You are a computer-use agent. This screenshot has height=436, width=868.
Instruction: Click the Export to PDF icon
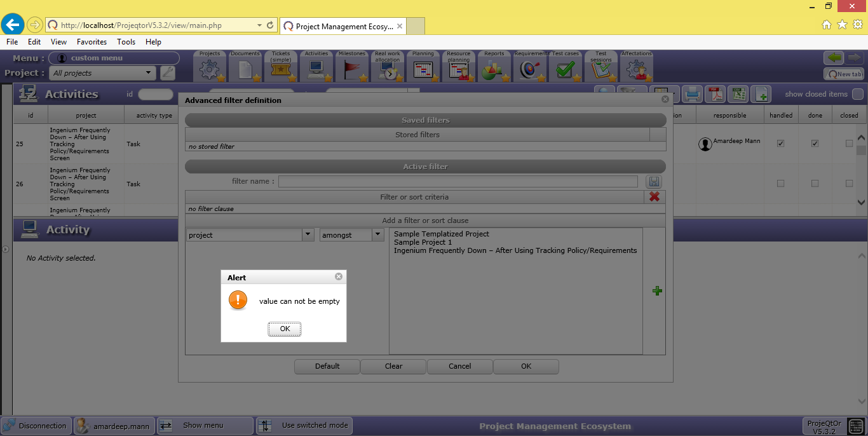point(716,94)
